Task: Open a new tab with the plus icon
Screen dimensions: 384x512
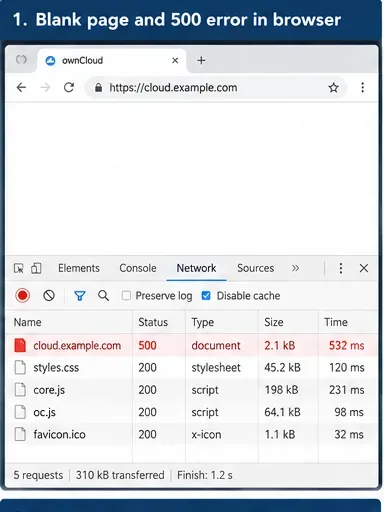Action: [x=201, y=60]
